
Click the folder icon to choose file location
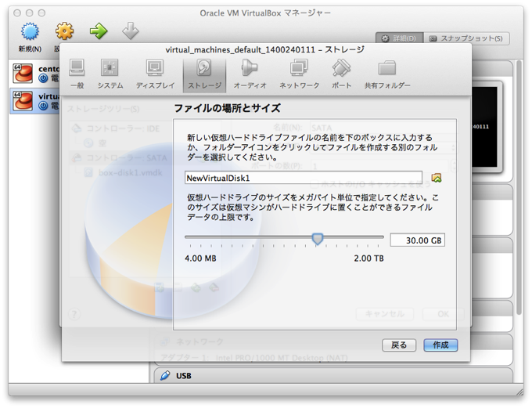click(x=437, y=178)
